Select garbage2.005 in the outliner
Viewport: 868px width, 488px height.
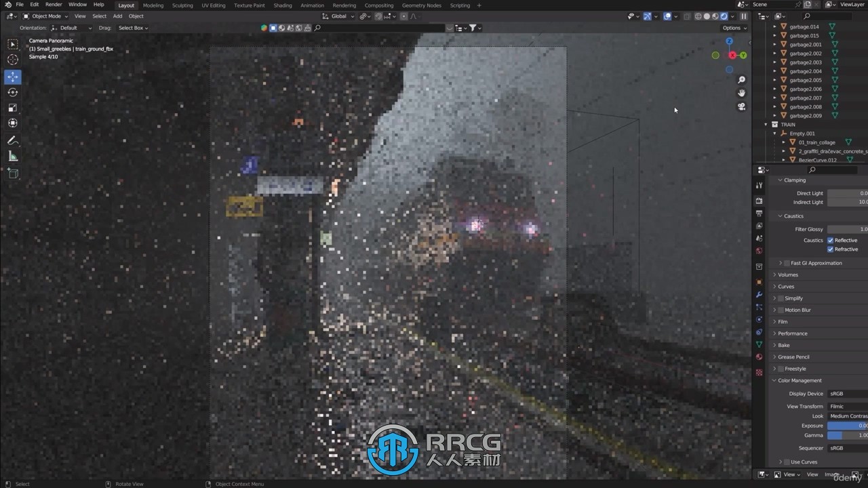click(805, 80)
